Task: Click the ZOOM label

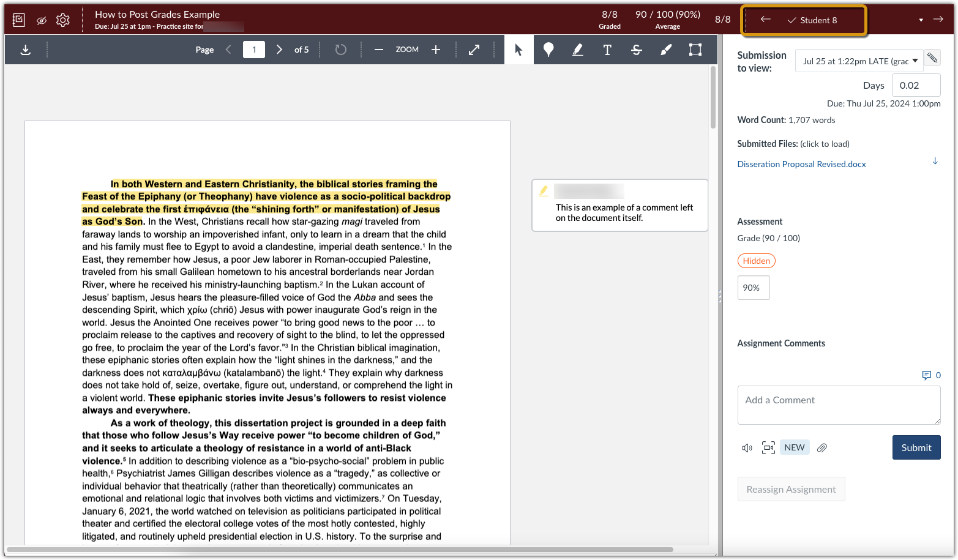Action: pyautogui.click(x=407, y=50)
